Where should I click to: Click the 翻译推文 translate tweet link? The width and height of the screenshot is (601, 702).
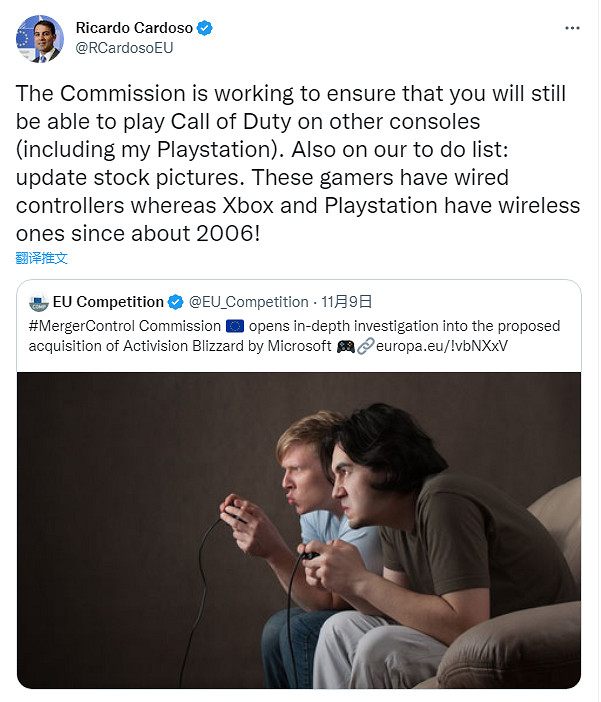[42, 258]
